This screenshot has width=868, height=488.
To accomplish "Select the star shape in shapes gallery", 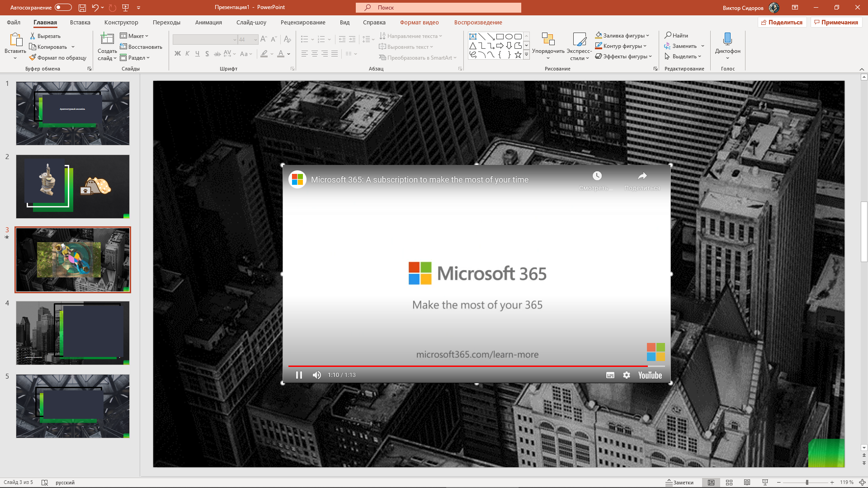I will 518,55.
